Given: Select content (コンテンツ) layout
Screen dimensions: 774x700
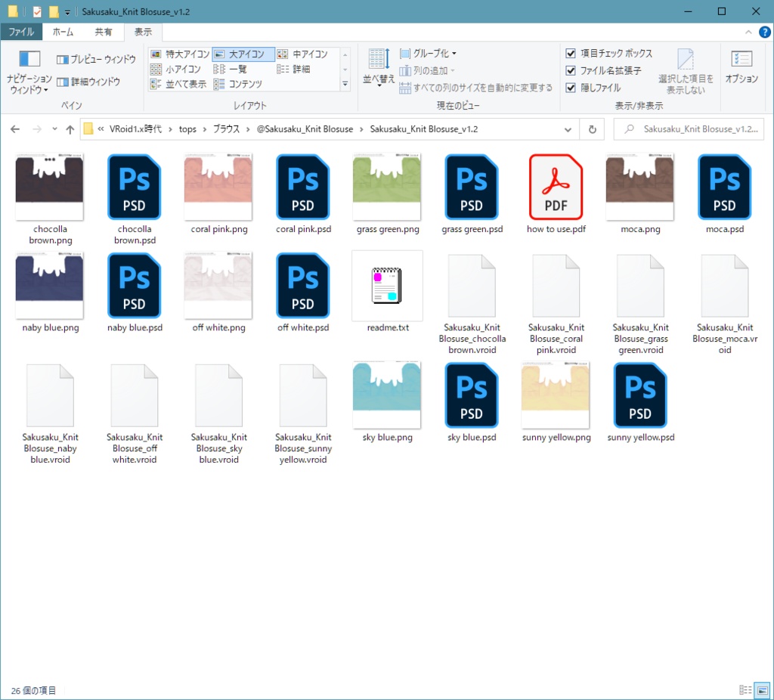Looking at the screenshot, I should [x=238, y=84].
